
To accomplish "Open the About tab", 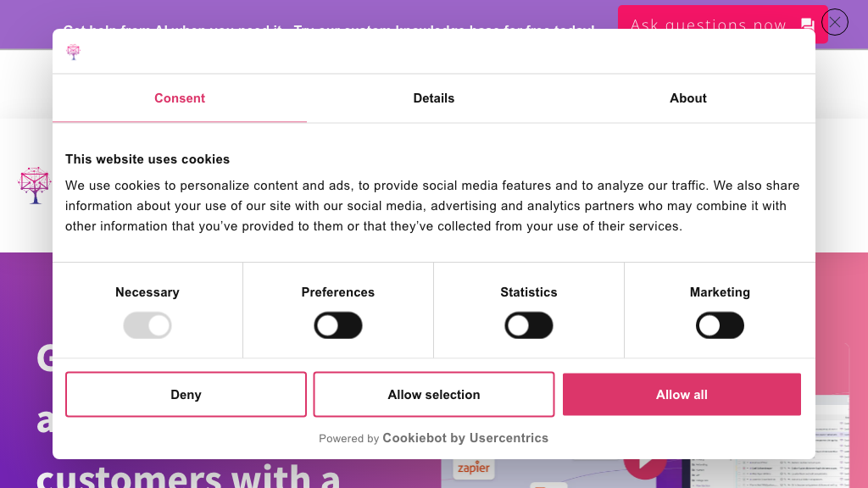I will 687,98.
